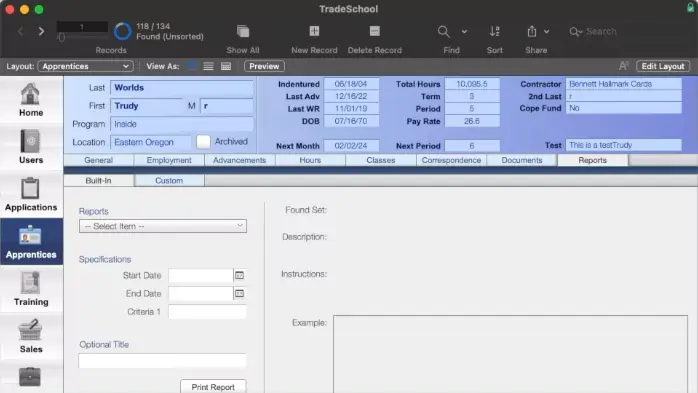
Task: Click the Optional Title input field
Action: pyautogui.click(x=162, y=361)
